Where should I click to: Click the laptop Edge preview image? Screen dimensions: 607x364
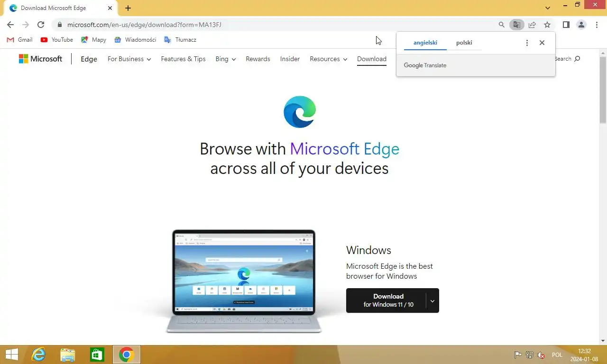244,281
